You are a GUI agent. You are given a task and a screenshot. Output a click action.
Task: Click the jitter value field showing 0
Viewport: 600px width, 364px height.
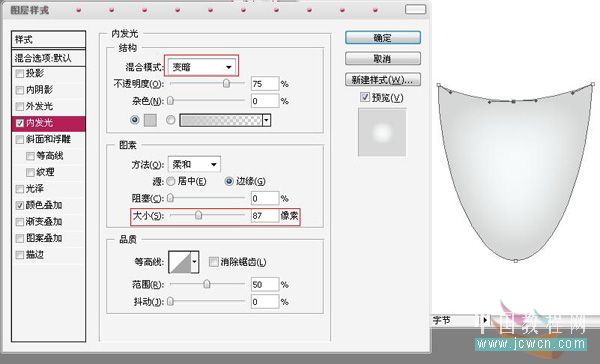(265, 302)
